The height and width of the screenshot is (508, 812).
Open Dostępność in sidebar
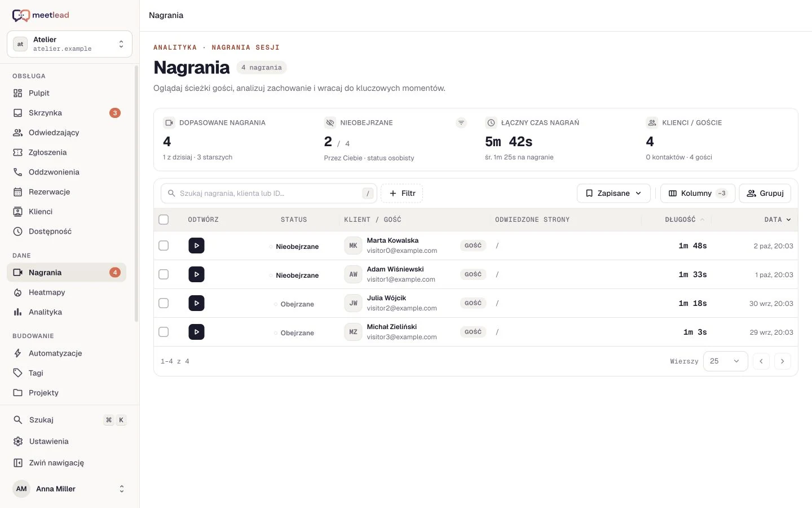coord(67,231)
